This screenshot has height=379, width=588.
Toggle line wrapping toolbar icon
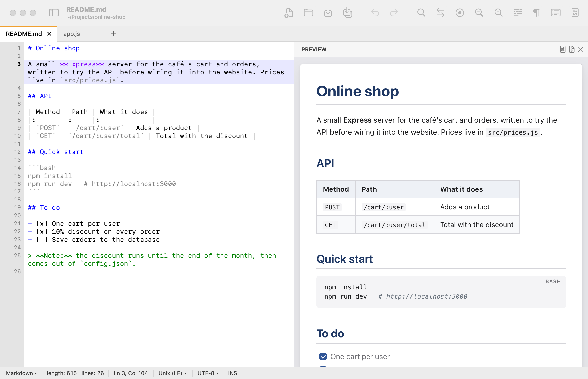tap(518, 13)
